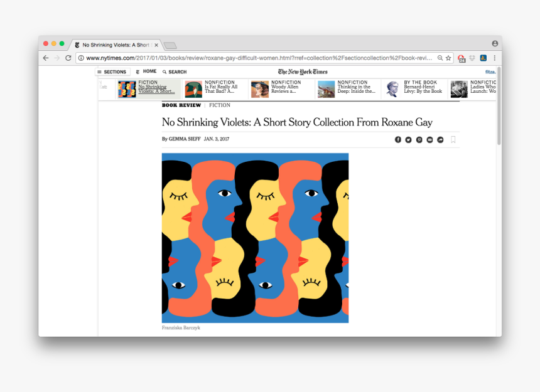Share article on Facebook icon
540x392 pixels.
[x=397, y=140]
